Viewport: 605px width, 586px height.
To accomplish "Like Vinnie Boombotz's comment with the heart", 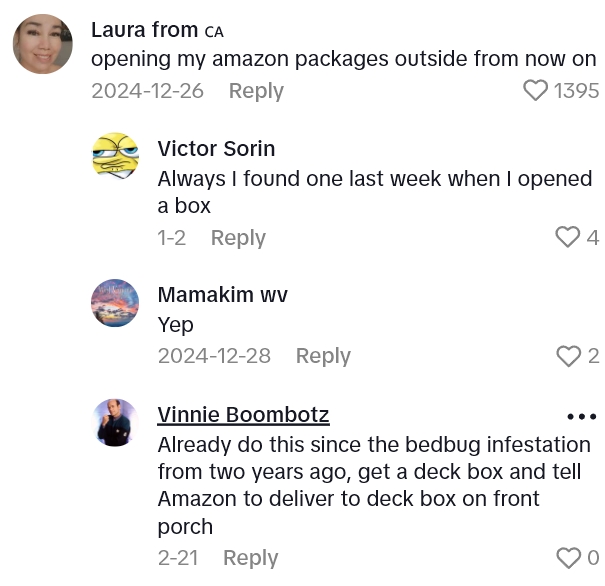I will coord(568,558).
